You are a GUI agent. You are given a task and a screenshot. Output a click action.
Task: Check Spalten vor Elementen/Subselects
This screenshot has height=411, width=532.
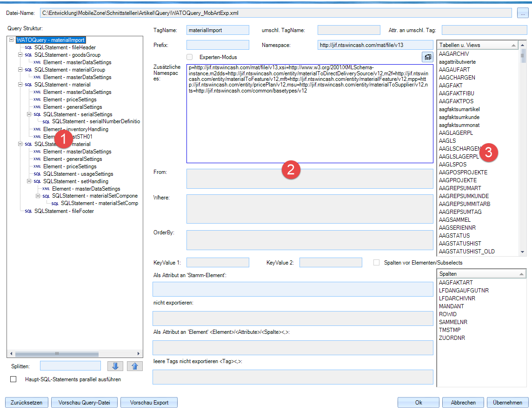[377, 263]
